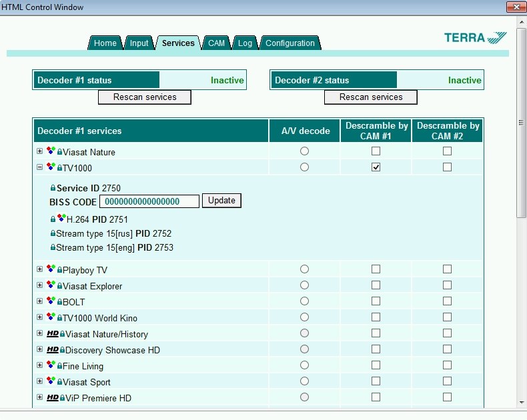
Task: Click the lock icon next to Fine Living
Action: (59, 366)
